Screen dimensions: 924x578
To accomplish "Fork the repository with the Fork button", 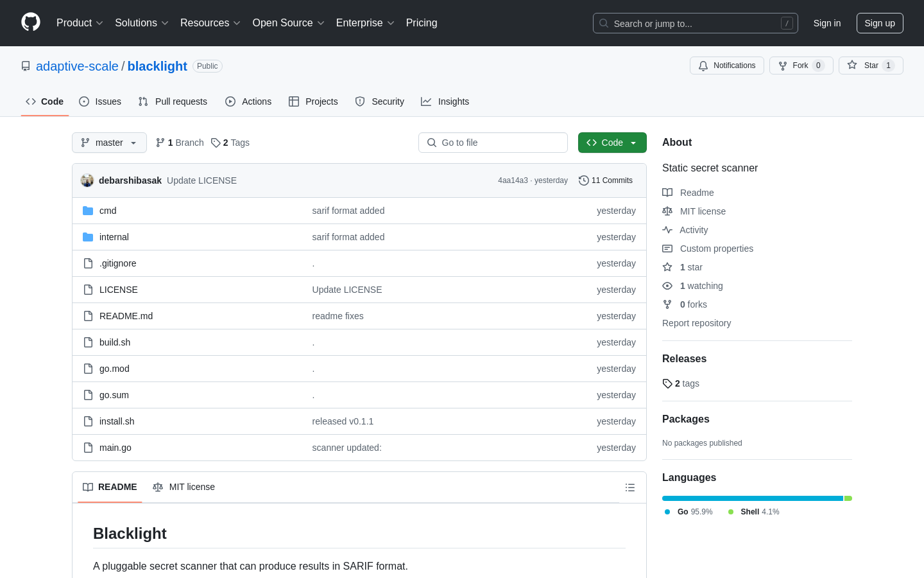I will (x=801, y=66).
